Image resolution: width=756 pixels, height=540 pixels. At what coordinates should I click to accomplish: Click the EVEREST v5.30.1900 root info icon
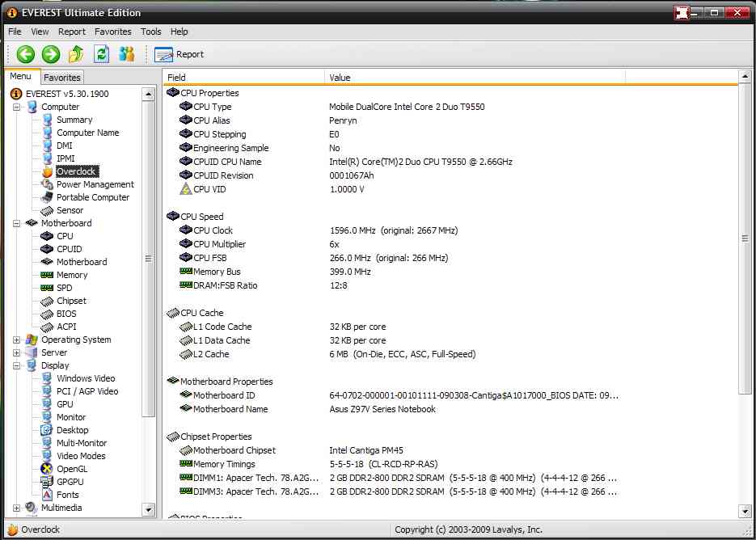coord(16,94)
